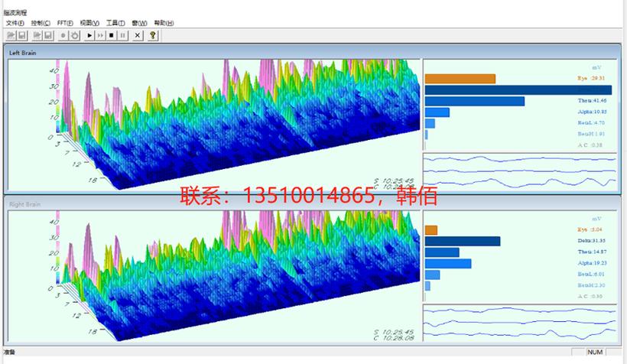The image size is (627, 364).
Task: Open the 帮助(H) menu
Action: point(164,23)
